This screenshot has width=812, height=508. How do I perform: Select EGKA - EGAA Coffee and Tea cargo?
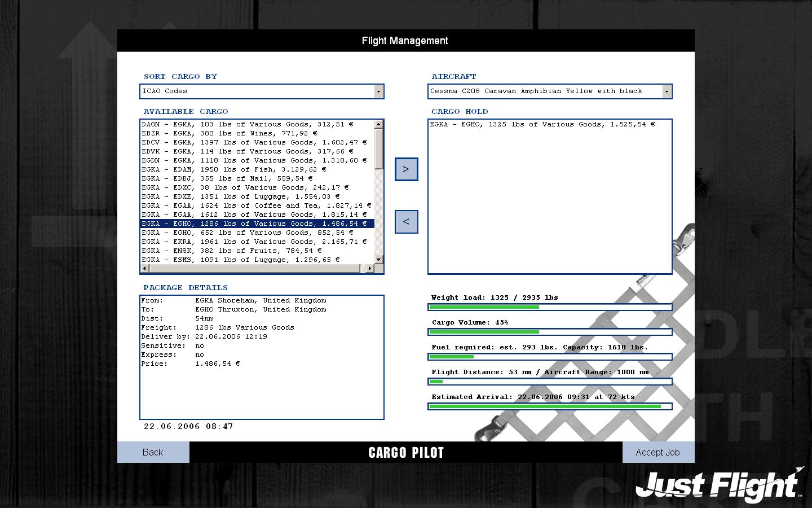[x=258, y=205]
